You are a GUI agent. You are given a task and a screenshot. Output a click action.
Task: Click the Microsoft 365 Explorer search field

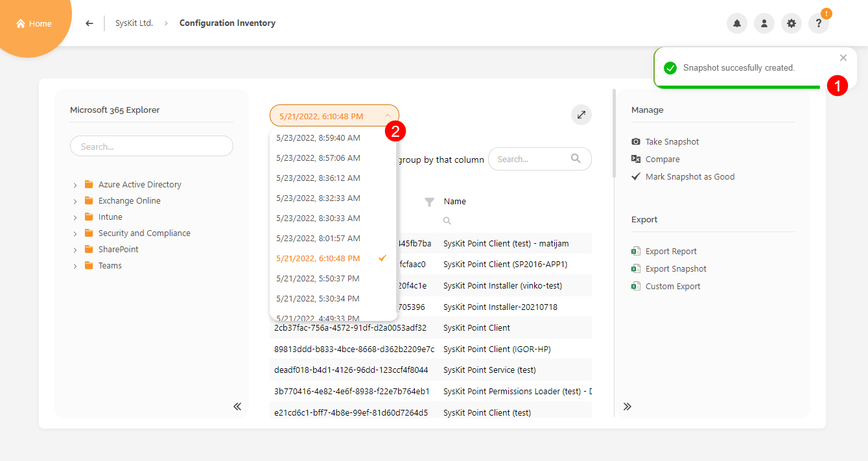[152, 146]
